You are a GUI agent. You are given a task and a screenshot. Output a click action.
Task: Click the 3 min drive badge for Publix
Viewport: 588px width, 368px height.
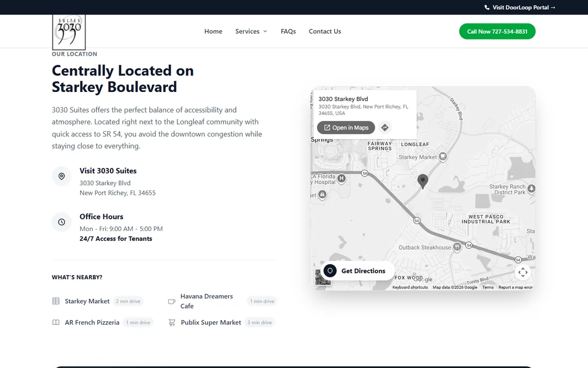point(259,323)
